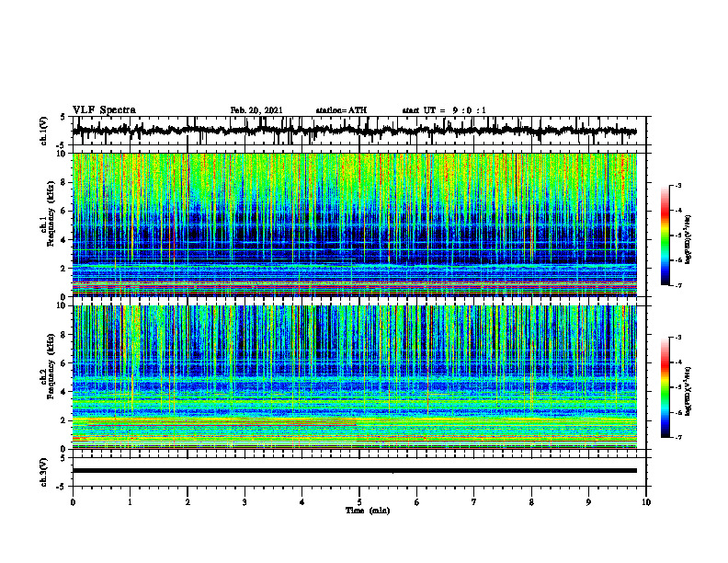Image resolution: width=728 pixels, height=563 pixels.
Task: Click the upper color scale bar for ch.1
Action: click(665, 236)
